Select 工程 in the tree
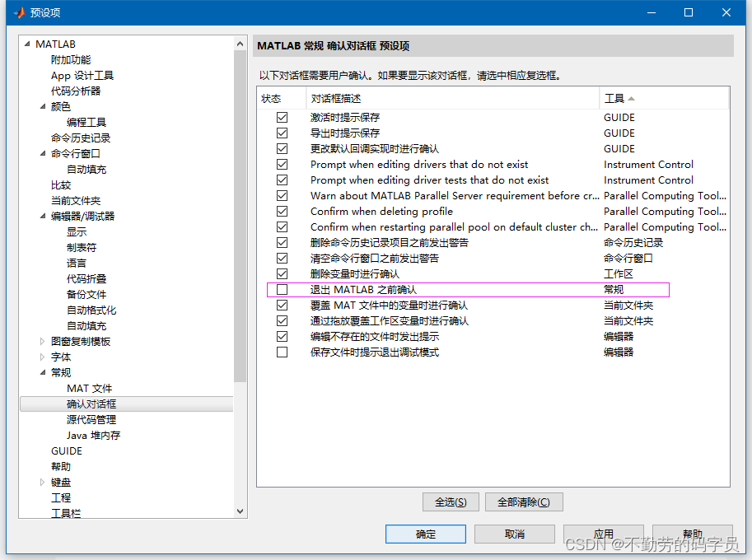 [61, 498]
